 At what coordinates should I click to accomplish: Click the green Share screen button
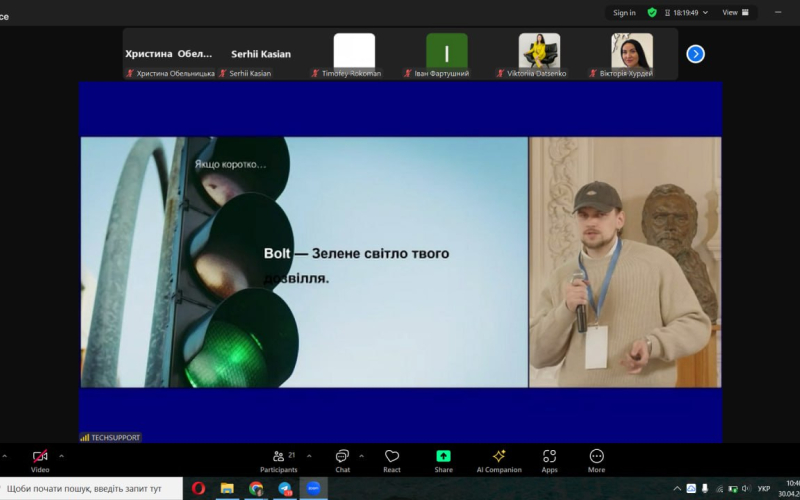coord(443,461)
